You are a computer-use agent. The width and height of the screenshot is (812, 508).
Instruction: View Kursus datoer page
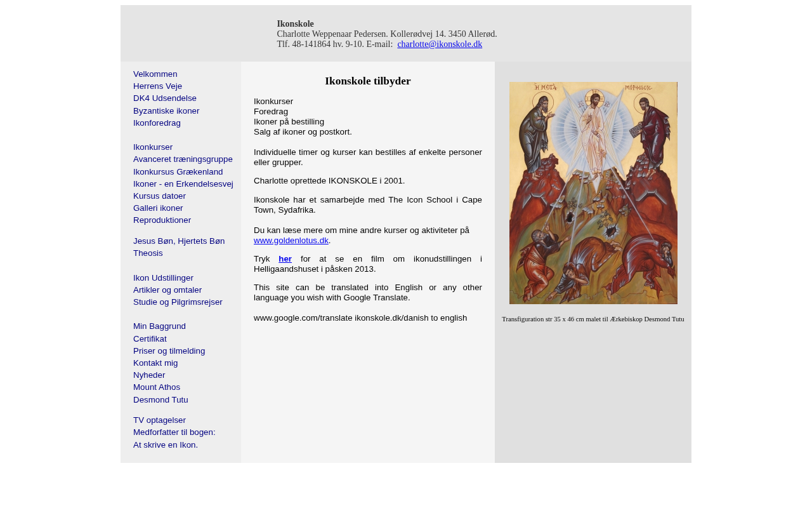pyautogui.click(x=159, y=196)
